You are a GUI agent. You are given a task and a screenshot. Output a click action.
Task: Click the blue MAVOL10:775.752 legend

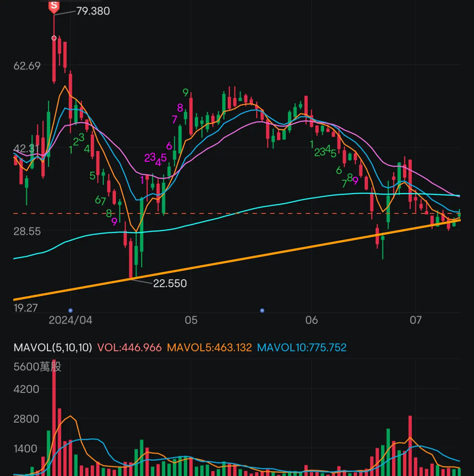302,347
